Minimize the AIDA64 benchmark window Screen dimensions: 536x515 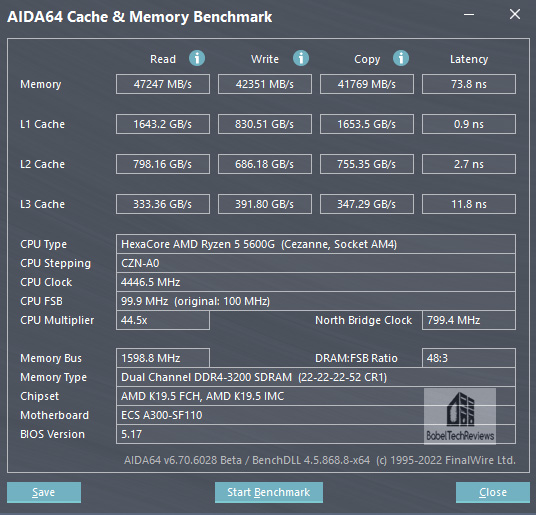[x=469, y=15]
